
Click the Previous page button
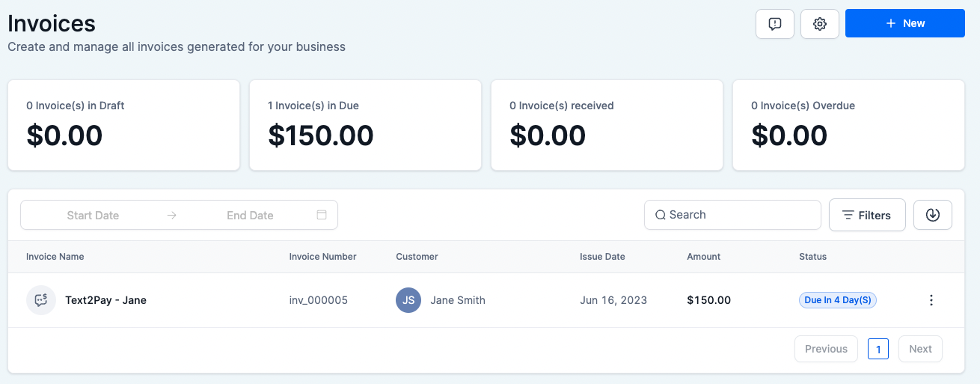pos(826,349)
